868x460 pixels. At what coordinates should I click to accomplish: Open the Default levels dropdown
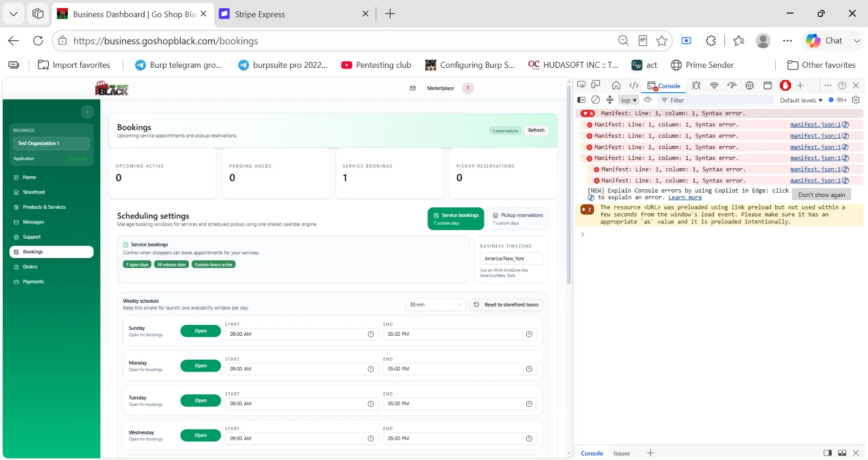pyautogui.click(x=801, y=100)
